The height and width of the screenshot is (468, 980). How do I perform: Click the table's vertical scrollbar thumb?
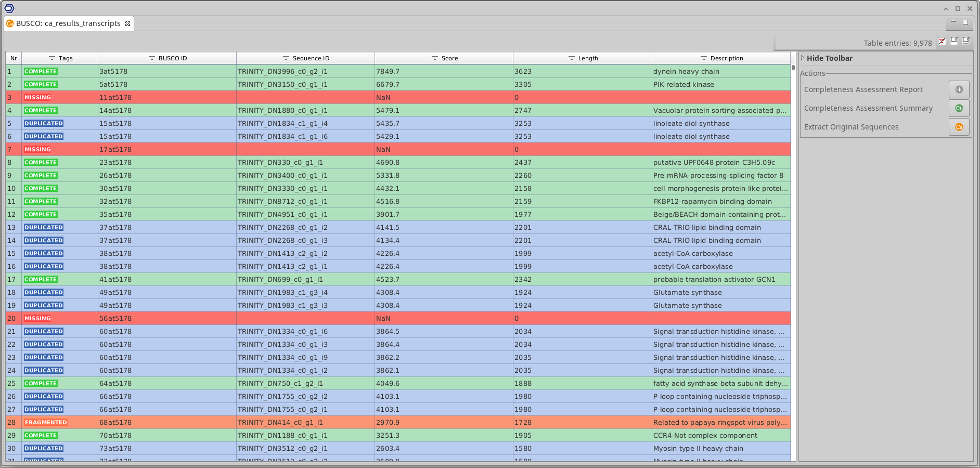793,68
